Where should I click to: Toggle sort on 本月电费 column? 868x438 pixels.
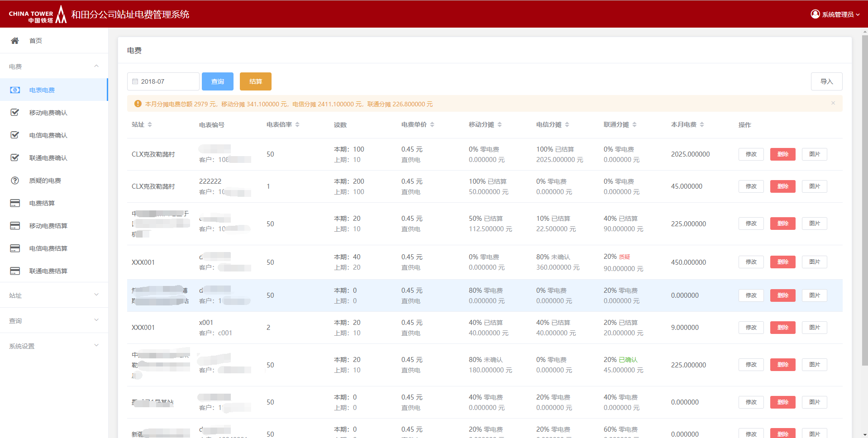(702, 125)
